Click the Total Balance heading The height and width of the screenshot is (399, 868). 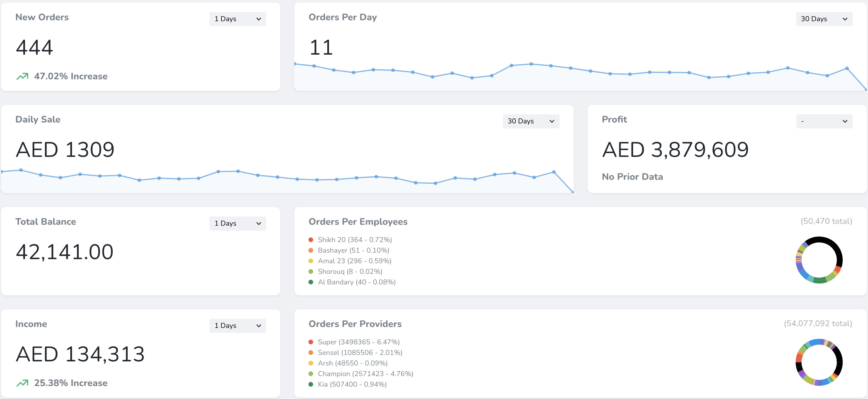click(x=46, y=222)
